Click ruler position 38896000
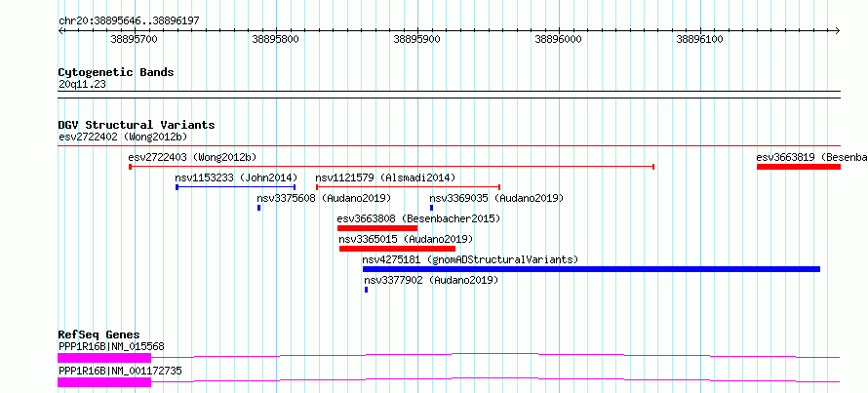 [x=559, y=39]
